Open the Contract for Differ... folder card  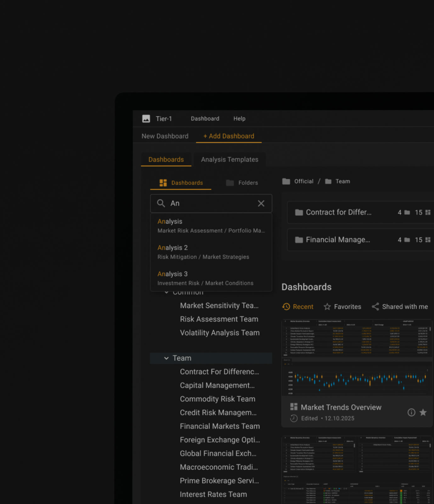[x=361, y=212]
